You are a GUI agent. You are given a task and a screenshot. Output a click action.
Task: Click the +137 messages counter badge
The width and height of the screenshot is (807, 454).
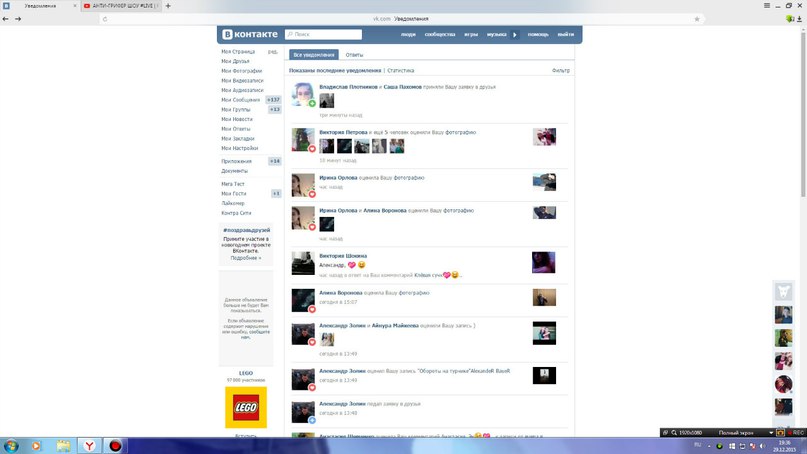tap(273, 100)
